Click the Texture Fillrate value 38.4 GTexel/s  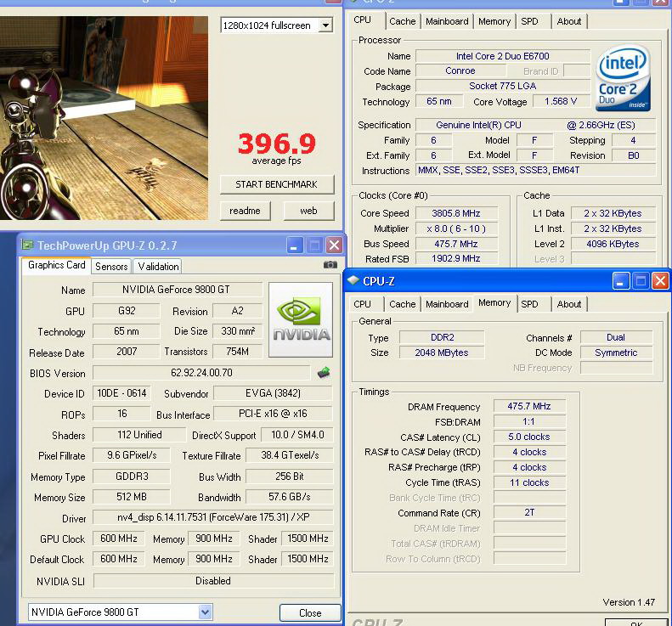[x=290, y=455]
